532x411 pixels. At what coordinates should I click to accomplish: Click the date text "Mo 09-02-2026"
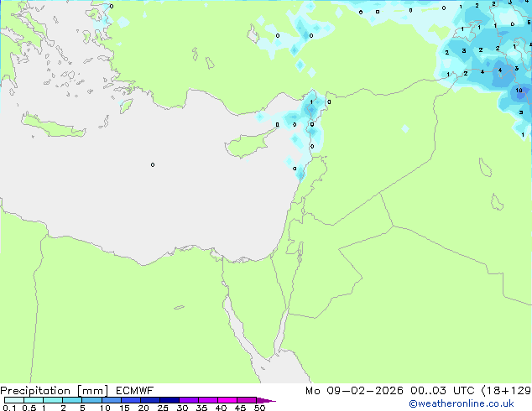click(x=354, y=391)
